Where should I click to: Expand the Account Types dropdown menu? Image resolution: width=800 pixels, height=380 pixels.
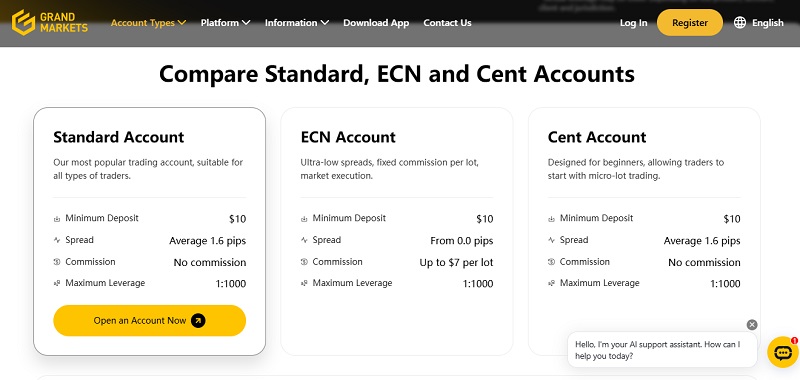pos(148,22)
